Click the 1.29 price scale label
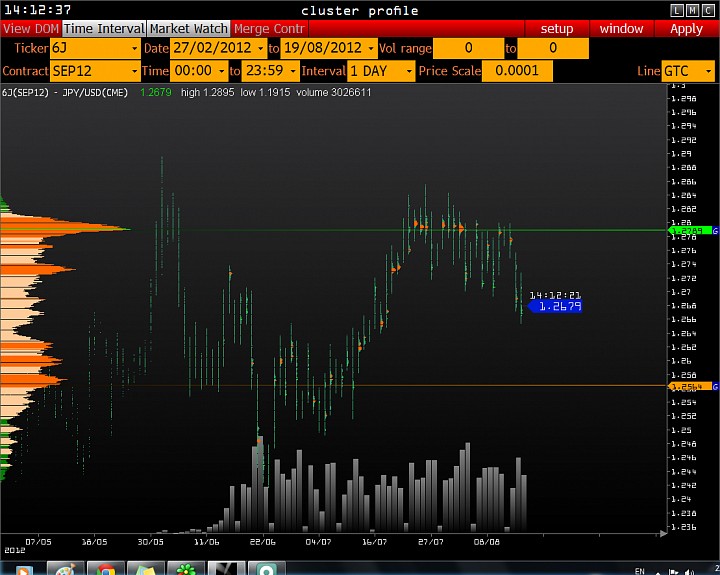This screenshot has height=575, width=720. point(682,154)
